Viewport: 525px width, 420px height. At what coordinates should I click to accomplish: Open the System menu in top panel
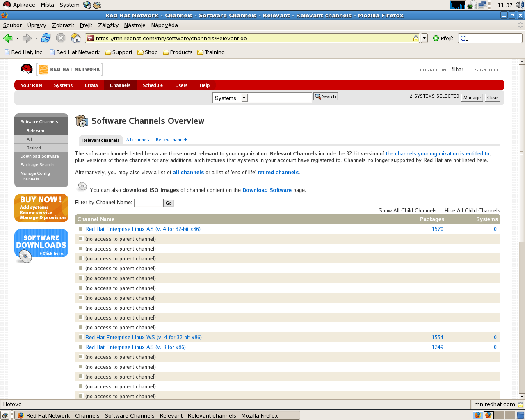[69, 5]
